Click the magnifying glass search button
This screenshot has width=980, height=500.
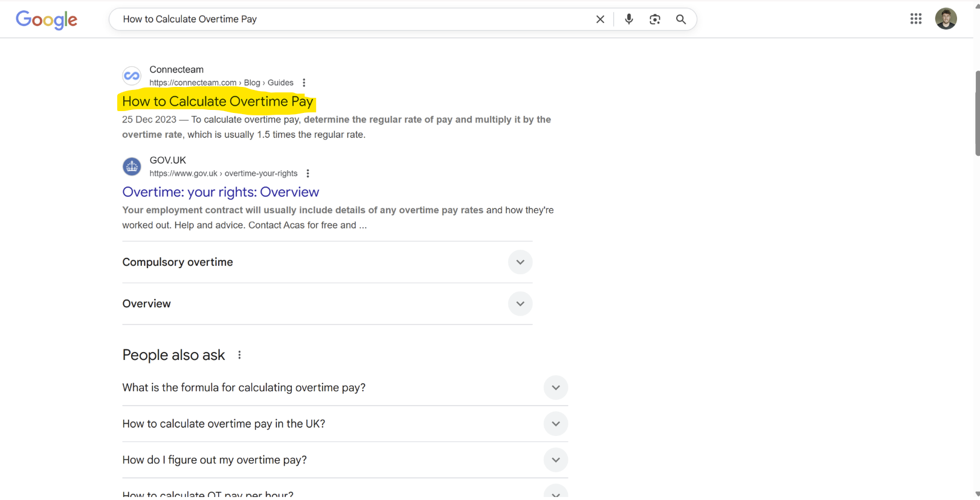coord(681,19)
